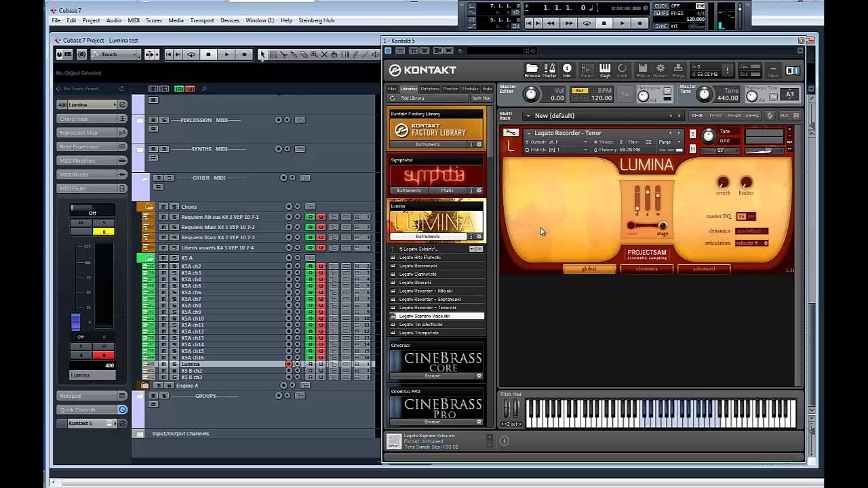
Task: Adjust the close/stage mic slider in Lumina
Action: tap(647, 226)
